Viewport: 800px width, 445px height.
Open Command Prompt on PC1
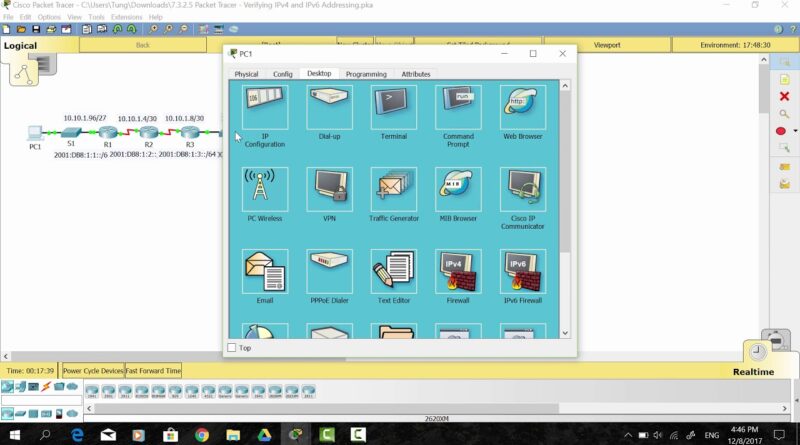pos(458,107)
